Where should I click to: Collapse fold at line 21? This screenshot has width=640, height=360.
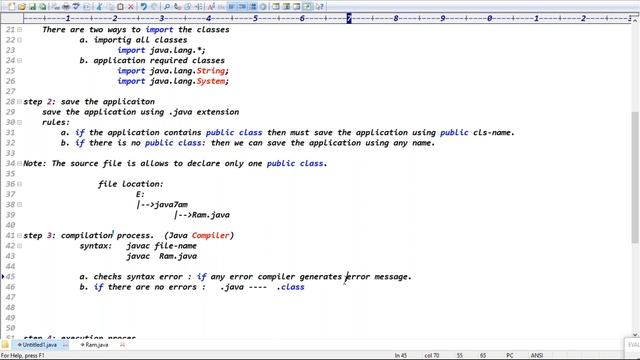(20, 29)
